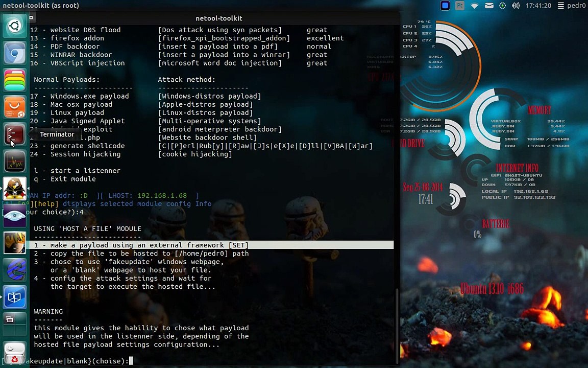This screenshot has height=368, width=588.
Task: Open the Wi-Fi network indicator
Action: click(474, 6)
